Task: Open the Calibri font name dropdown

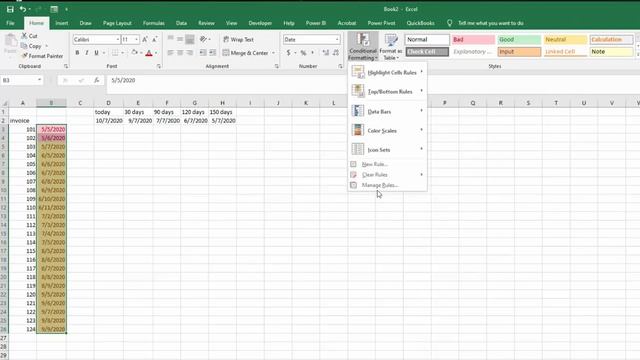Action: point(118,39)
